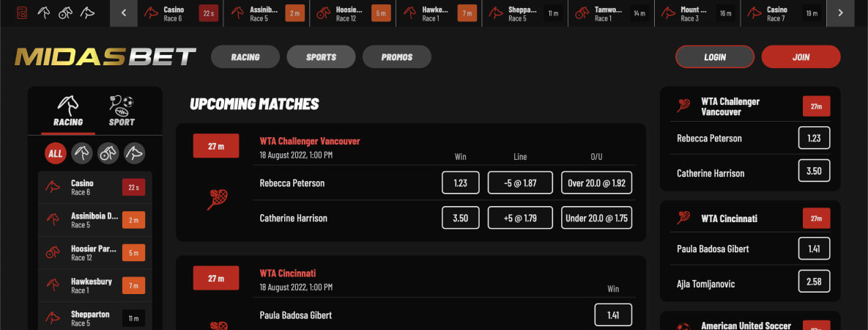Click 27 m badge on Cincinnati center card
The image size is (868, 330).
coord(216,278)
